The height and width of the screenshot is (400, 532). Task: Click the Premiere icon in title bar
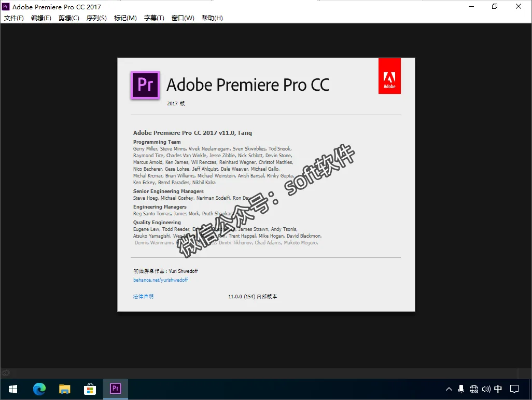6,6
